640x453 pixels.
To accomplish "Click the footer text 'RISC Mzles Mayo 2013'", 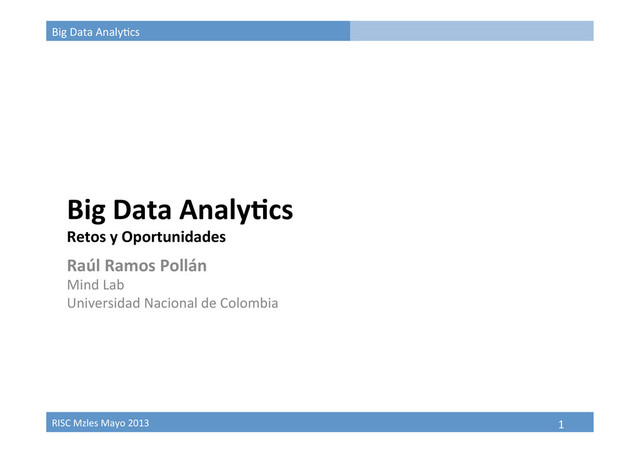I will [x=101, y=424].
